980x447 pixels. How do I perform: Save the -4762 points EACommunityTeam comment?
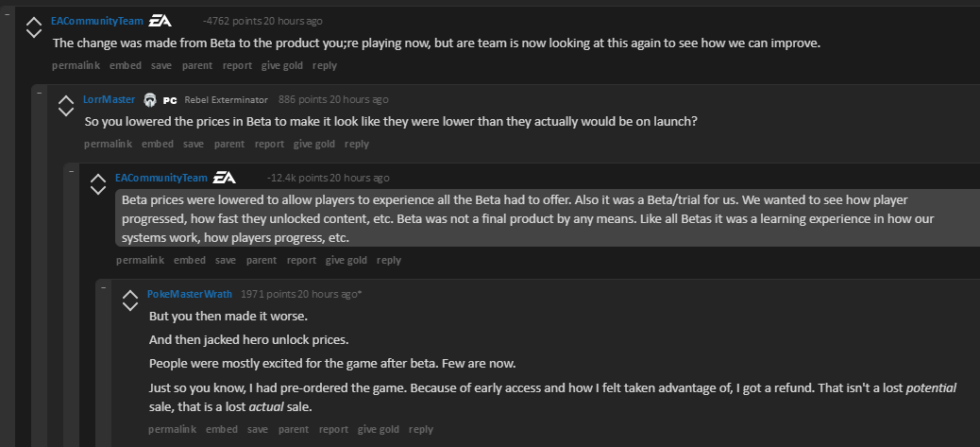161,65
